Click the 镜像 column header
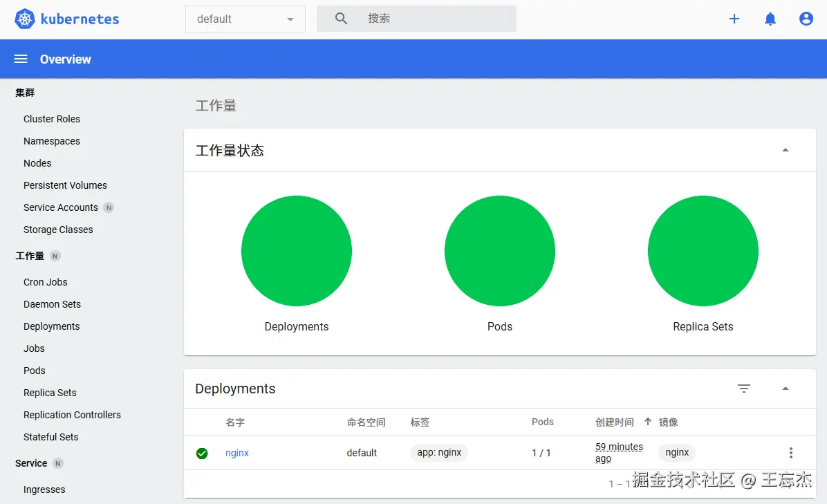 (x=668, y=422)
